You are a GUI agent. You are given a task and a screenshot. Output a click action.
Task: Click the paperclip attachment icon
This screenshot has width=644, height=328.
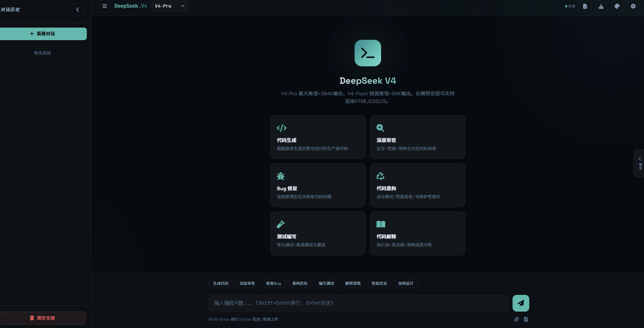click(x=517, y=319)
